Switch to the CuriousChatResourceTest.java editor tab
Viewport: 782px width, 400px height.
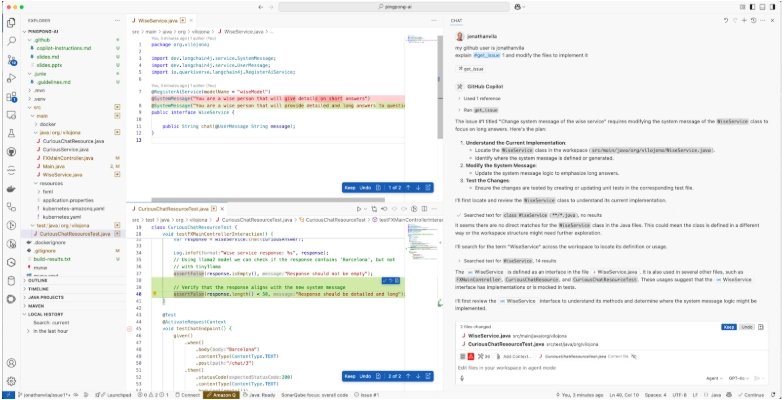point(175,209)
